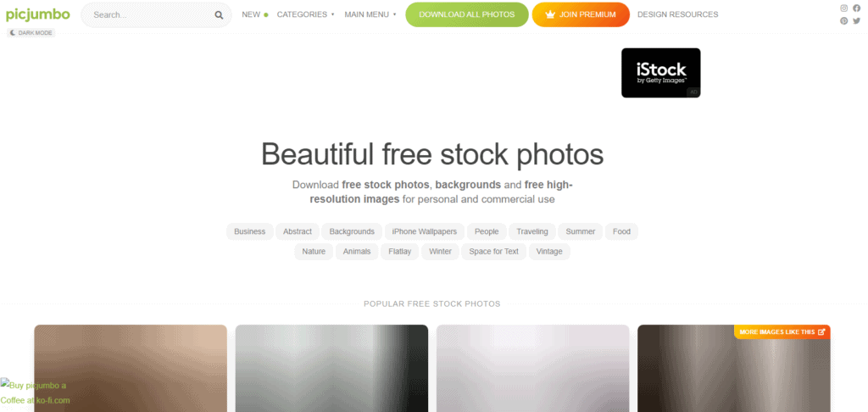Click the picjumbo logo

[x=37, y=15]
